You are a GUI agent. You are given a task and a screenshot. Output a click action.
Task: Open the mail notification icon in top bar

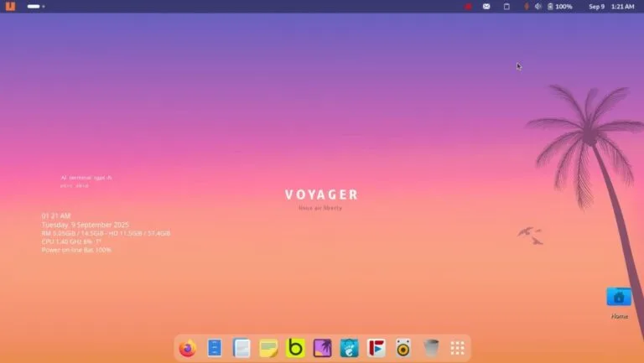pyautogui.click(x=486, y=7)
